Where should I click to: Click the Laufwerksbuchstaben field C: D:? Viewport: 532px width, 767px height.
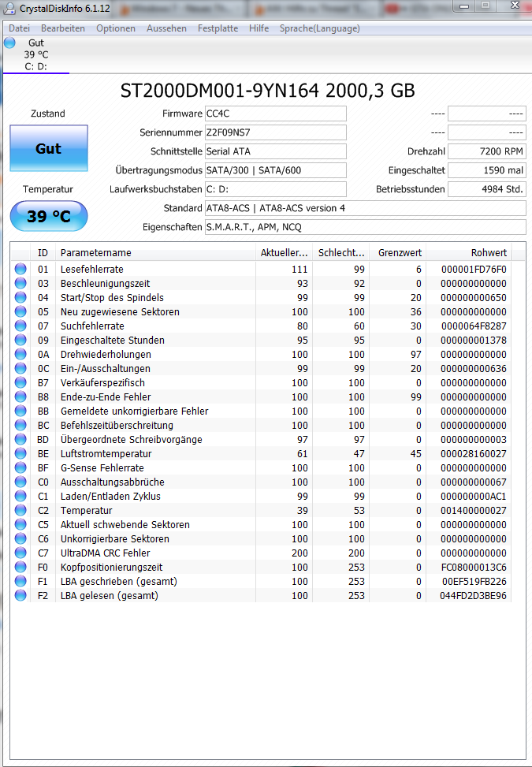pos(276,189)
